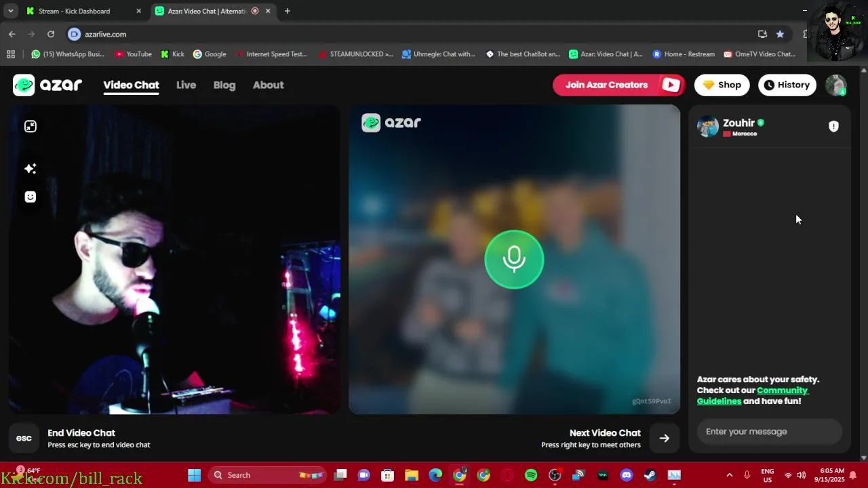Open The best ChatBot bookmark
This screenshot has width=868, height=488.
pyautogui.click(x=523, y=54)
